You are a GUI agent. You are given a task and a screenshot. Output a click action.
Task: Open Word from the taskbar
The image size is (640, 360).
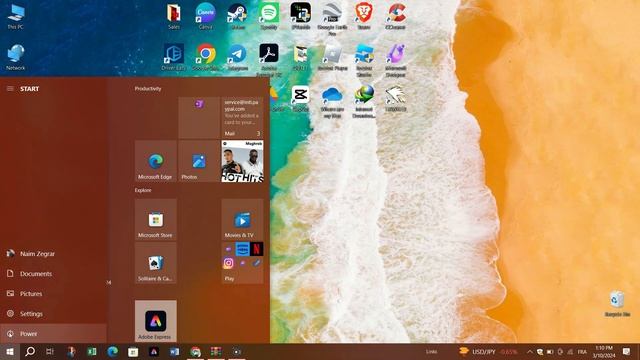pos(174,351)
